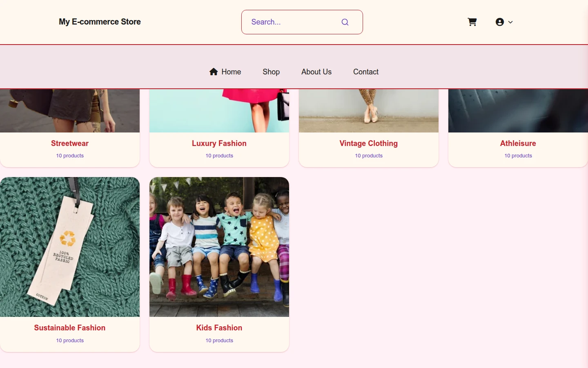Open the About Us page
The image size is (588, 368).
coord(316,72)
